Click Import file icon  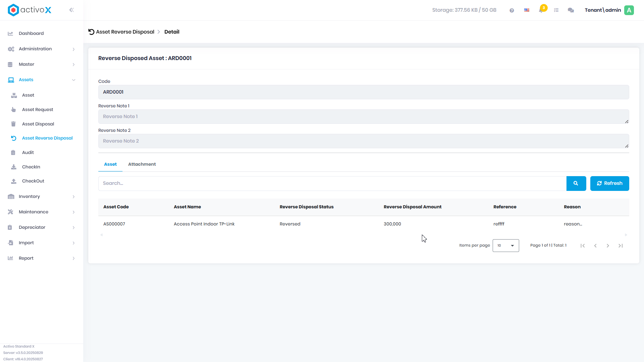[x=10, y=243]
